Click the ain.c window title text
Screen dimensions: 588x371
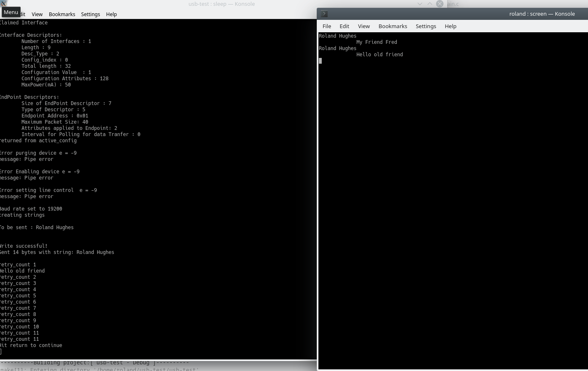(x=453, y=4)
